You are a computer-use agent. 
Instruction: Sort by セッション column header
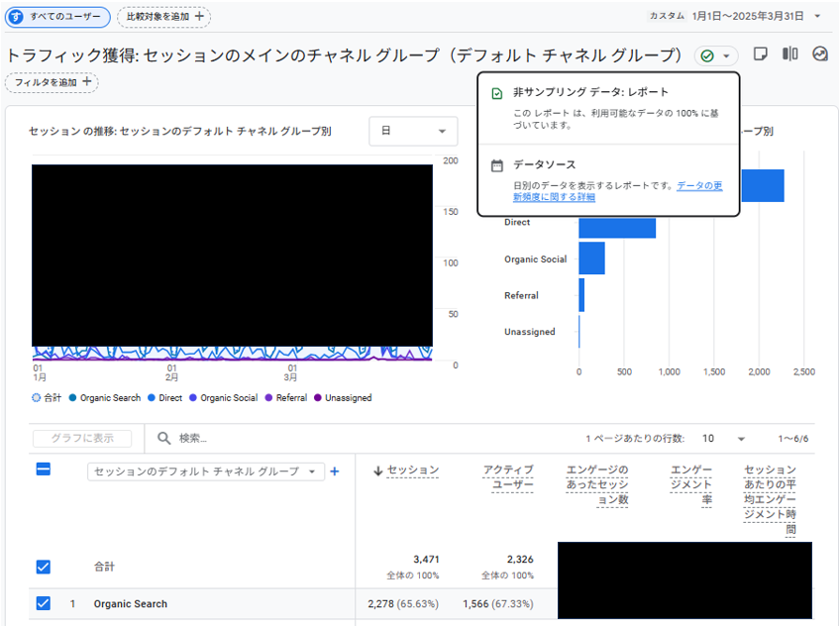(412, 470)
